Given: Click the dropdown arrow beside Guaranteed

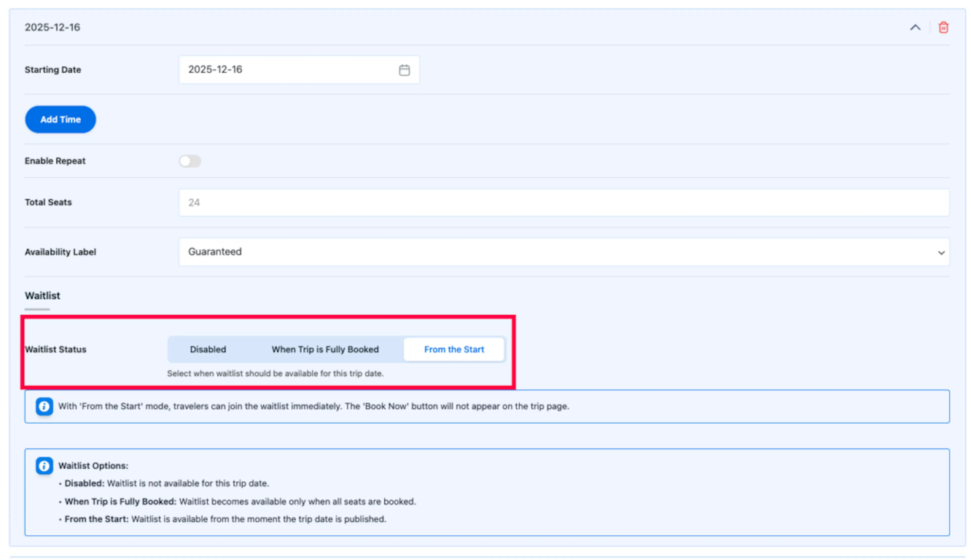Looking at the screenshot, I should pos(941,253).
